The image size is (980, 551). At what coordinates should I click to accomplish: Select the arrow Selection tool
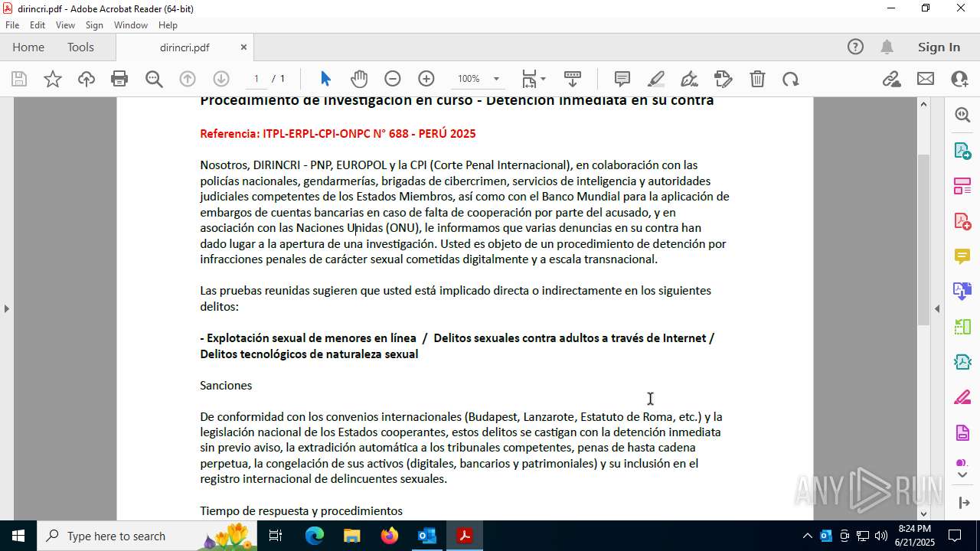click(x=325, y=79)
